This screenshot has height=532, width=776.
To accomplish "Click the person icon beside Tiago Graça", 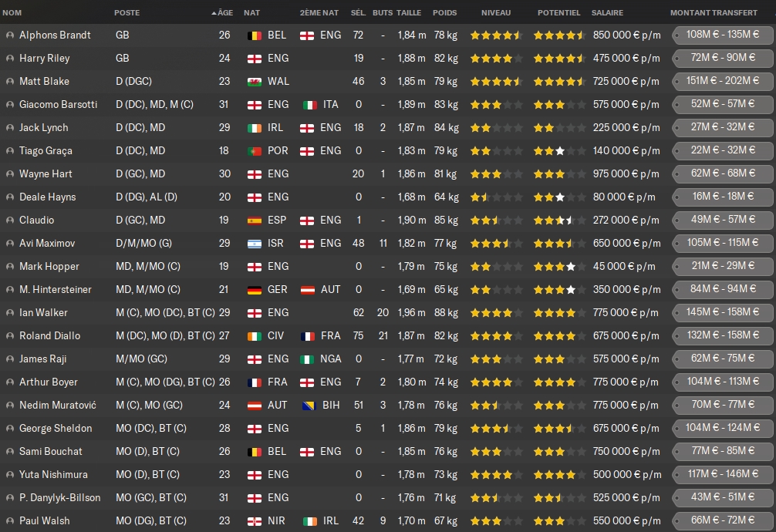I will (x=9, y=151).
